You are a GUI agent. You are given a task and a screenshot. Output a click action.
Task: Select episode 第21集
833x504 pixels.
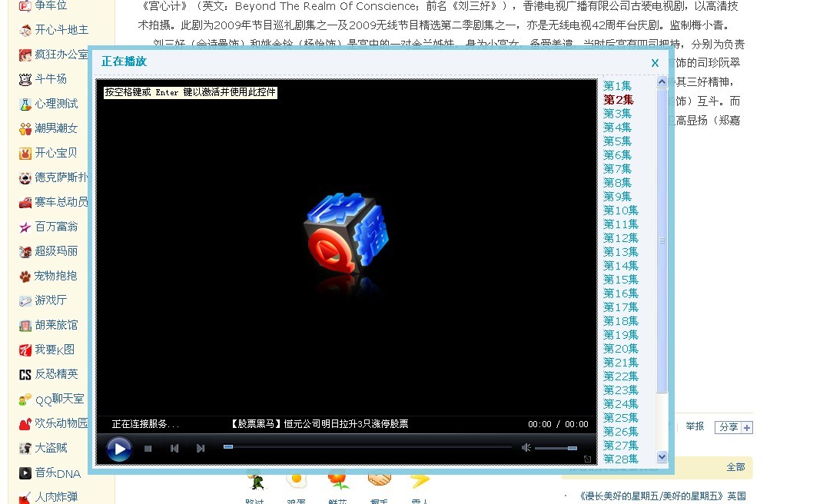(x=620, y=362)
